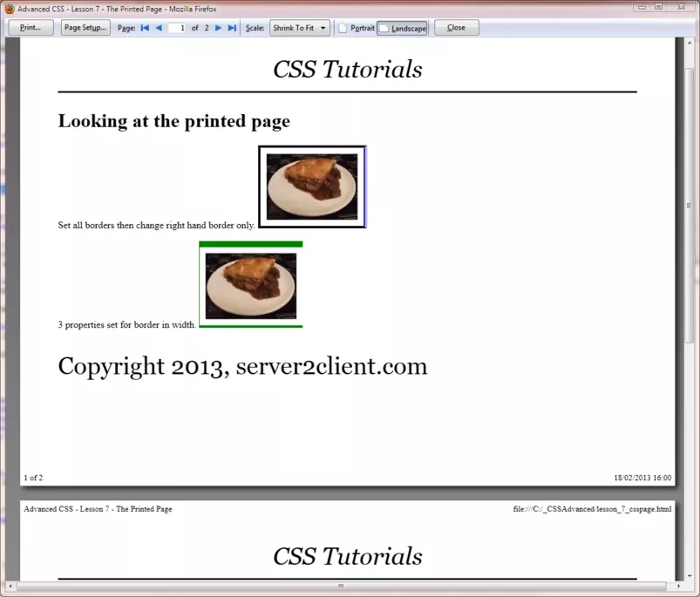
Task: Click the '18/02/2013 16:00' footer date
Action: click(642, 478)
